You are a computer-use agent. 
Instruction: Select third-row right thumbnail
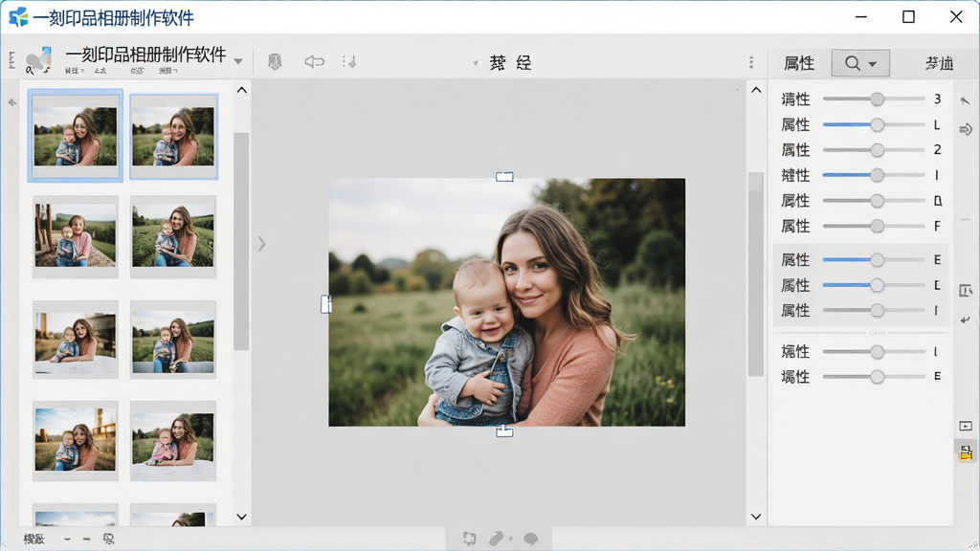[x=173, y=340]
